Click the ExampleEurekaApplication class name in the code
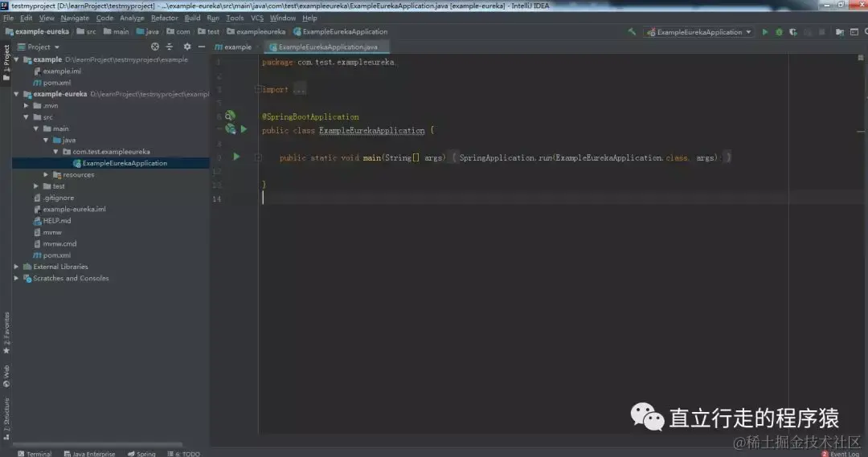This screenshot has height=457, width=868. pyautogui.click(x=371, y=131)
